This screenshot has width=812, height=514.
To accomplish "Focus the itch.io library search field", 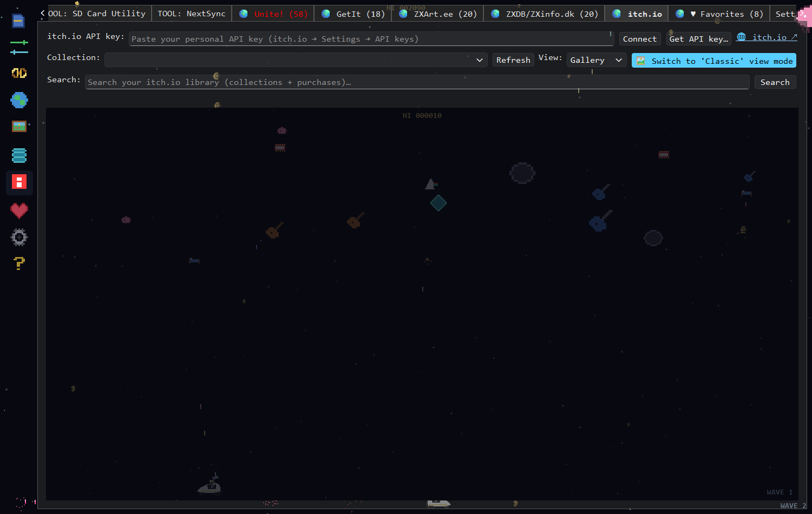I will pyautogui.click(x=417, y=82).
